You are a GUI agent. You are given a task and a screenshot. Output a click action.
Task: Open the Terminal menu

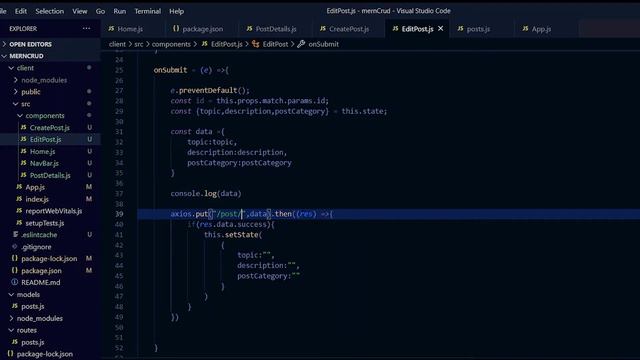[148, 11]
